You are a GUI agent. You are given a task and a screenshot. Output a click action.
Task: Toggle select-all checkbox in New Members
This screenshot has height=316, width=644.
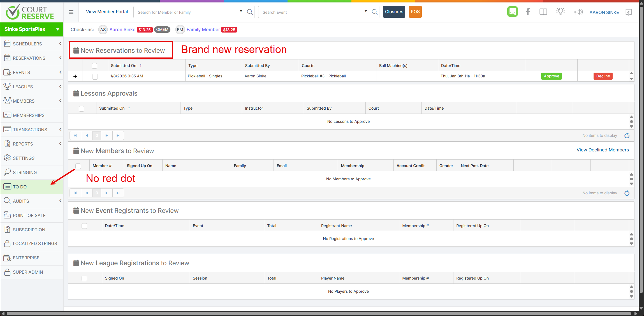(x=78, y=166)
